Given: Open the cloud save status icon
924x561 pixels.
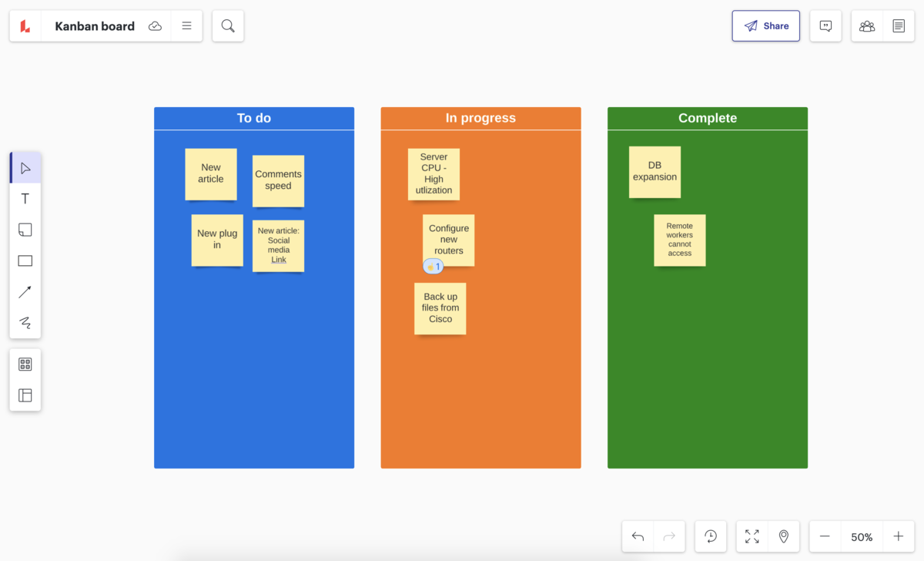Looking at the screenshot, I should coord(156,26).
